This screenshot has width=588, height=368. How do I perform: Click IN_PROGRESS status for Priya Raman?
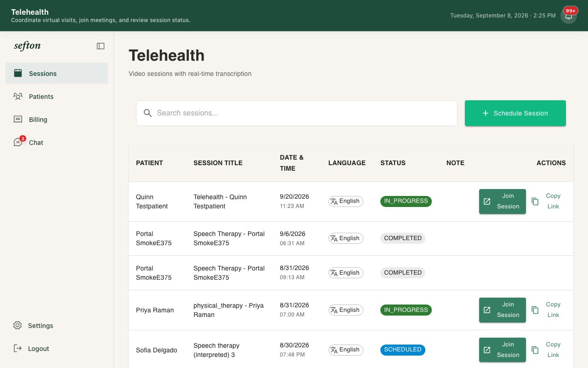[406, 310]
